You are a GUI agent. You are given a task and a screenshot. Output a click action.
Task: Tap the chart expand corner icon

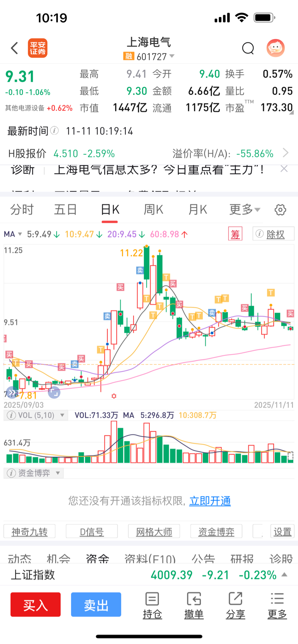54,393
